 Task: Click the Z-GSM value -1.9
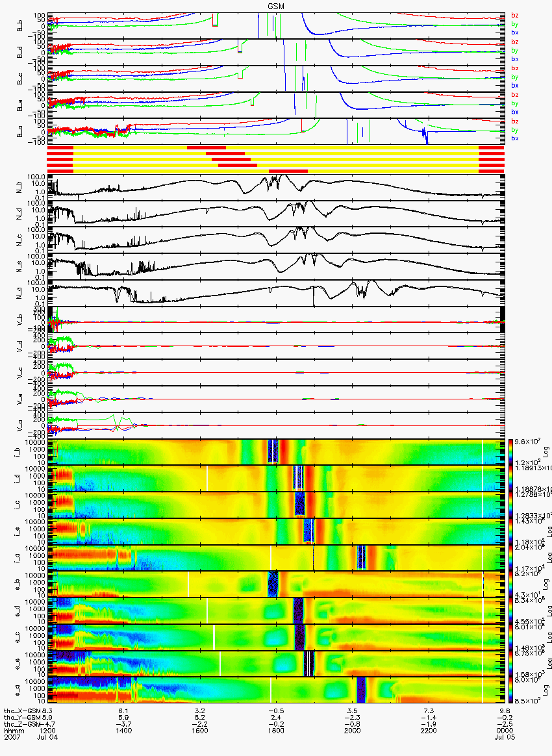[429, 724]
